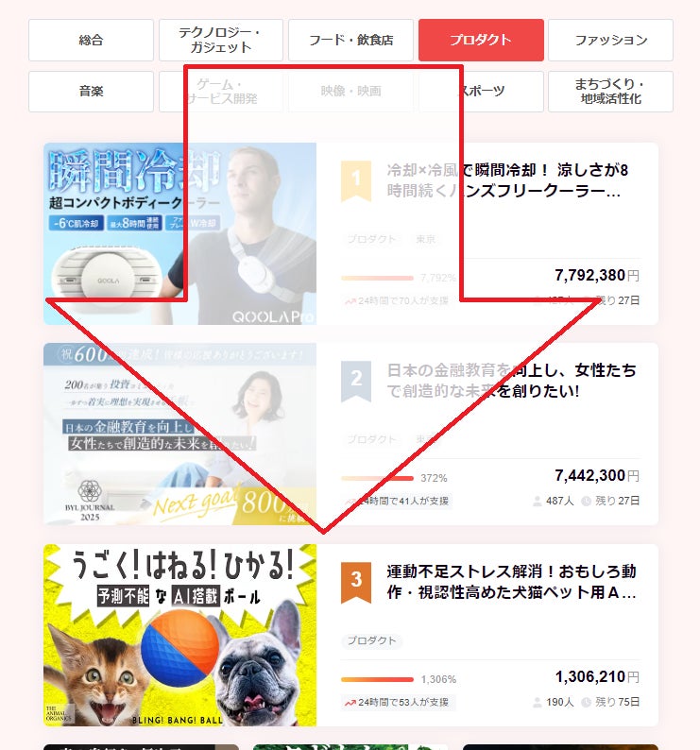Open the 音楽 category tab
The image size is (700, 750).
91,92
